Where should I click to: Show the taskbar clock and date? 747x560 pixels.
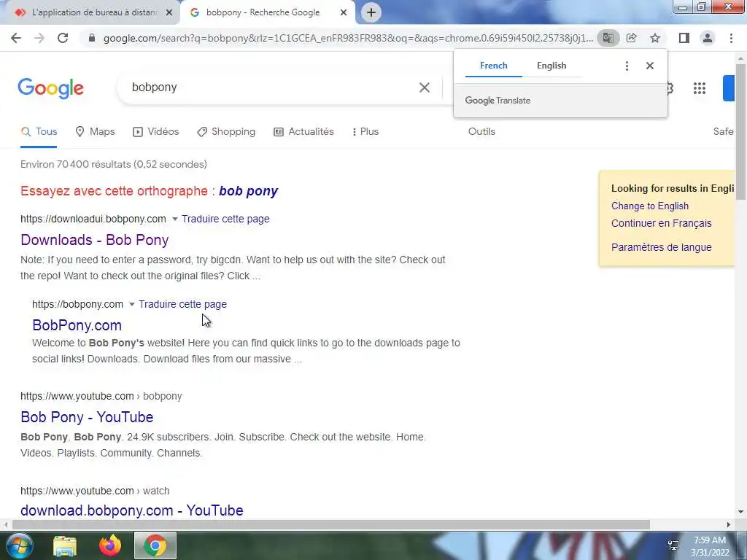click(x=710, y=546)
